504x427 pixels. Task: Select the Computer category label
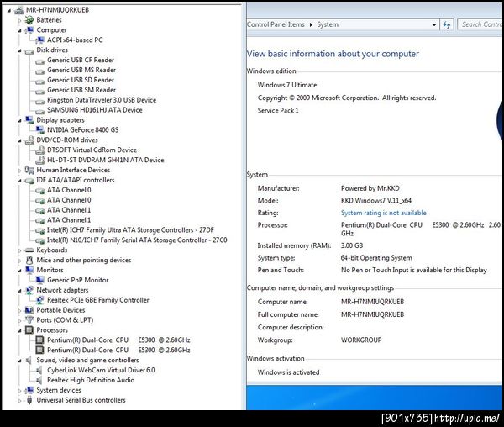click(51, 30)
